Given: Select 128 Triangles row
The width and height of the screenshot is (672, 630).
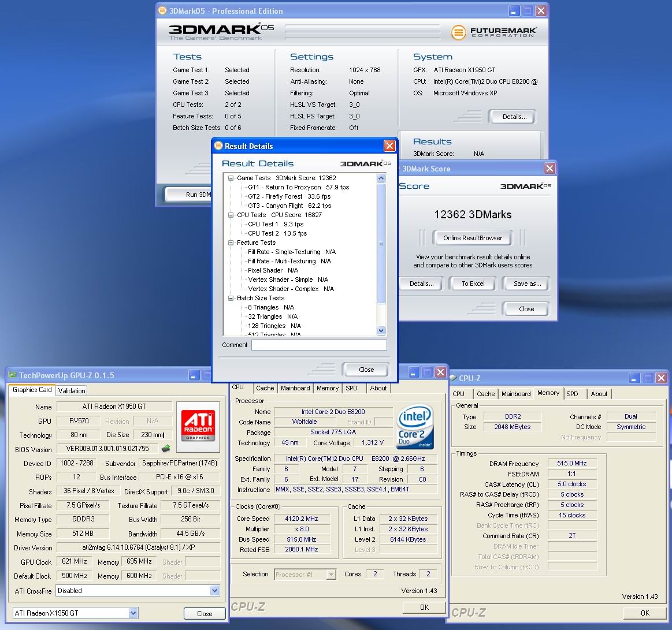Looking at the screenshot, I should (274, 326).
